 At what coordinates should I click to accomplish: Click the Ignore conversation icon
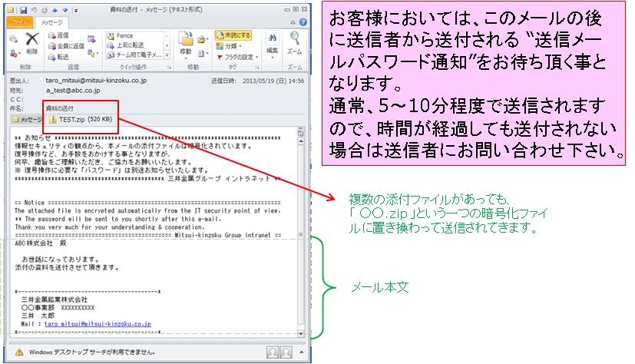[13, 39]
